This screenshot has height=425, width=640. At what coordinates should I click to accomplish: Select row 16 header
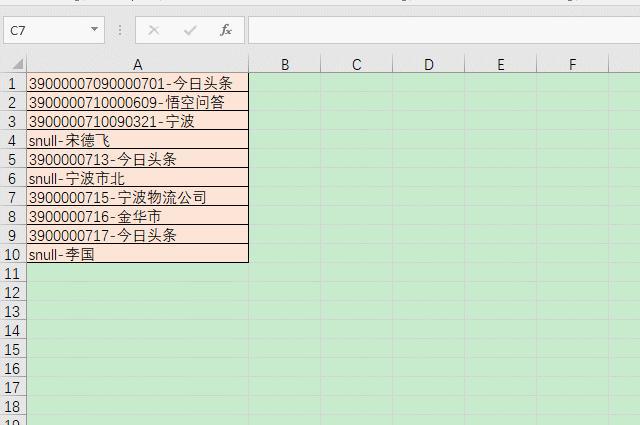[13, 368]
